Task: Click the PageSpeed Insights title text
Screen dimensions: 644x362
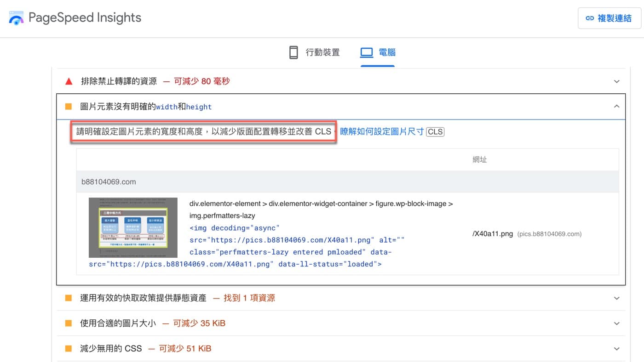Action: 85,18
